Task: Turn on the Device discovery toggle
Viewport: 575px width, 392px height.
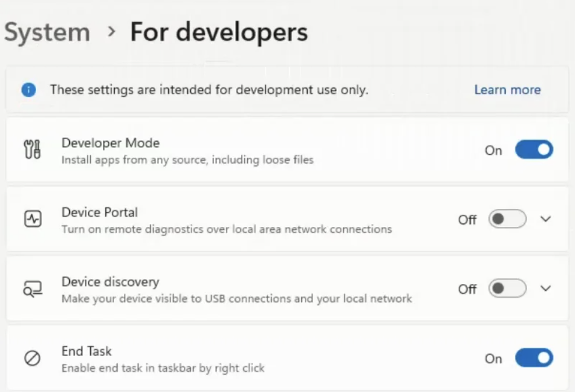Action: pyautogui.click(x=507, y=288)
